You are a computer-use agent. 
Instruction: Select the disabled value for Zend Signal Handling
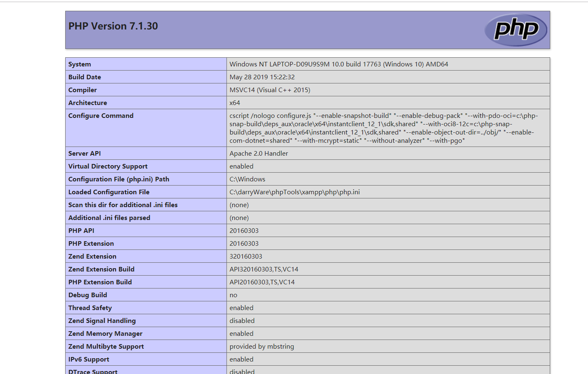tap(242, 321)
